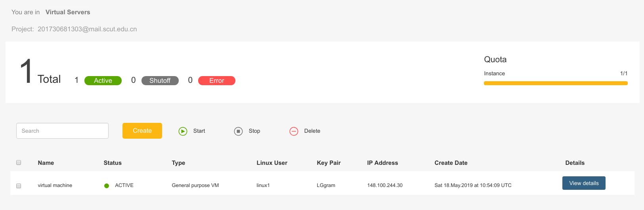Click the Instance quota progress bar
The height and width of the screenshot is (210, 644).
(x=556, y=83)
